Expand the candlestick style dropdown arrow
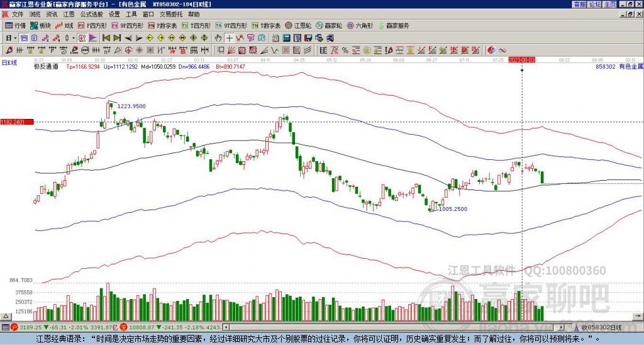This screenshot has width=644, height=345. coord(74,38)
